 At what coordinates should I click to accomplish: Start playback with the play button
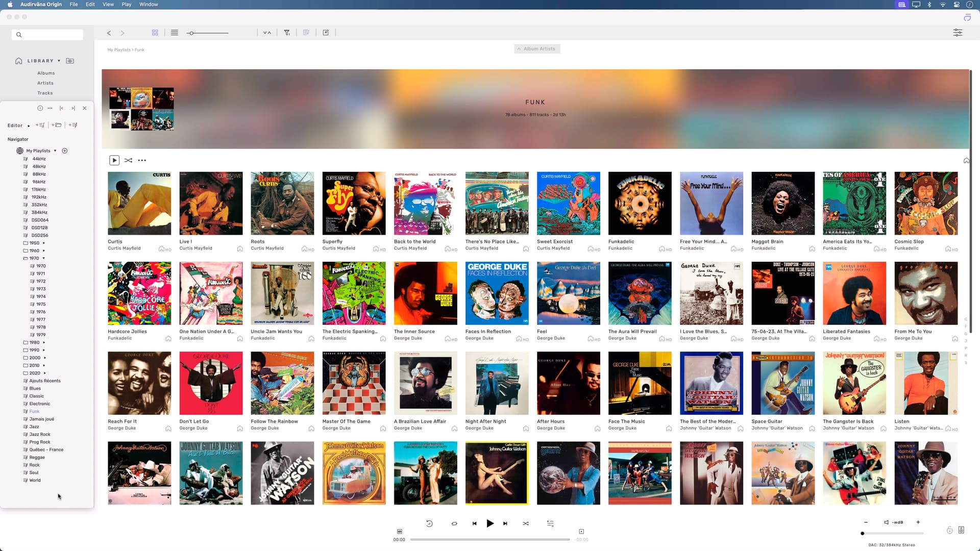490,523
